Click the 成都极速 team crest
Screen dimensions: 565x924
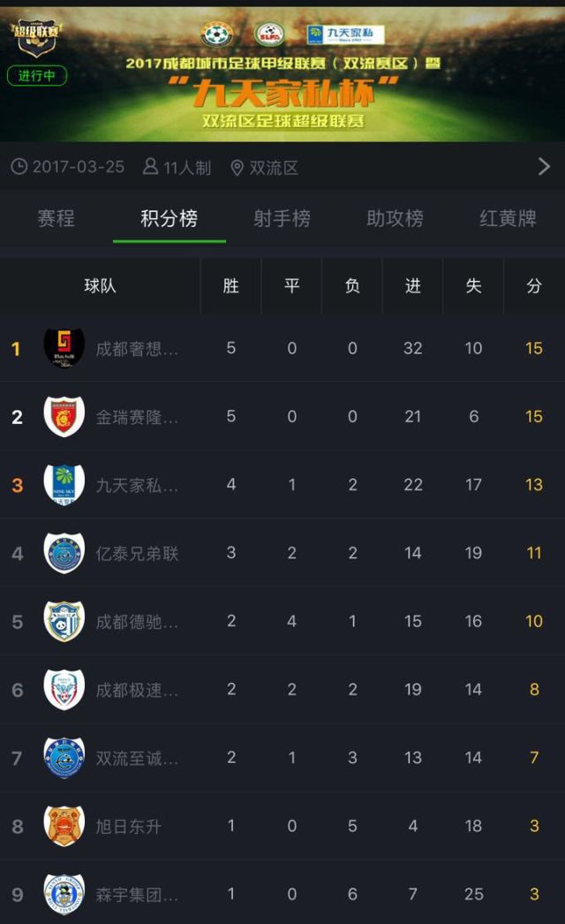pos(64,690)
